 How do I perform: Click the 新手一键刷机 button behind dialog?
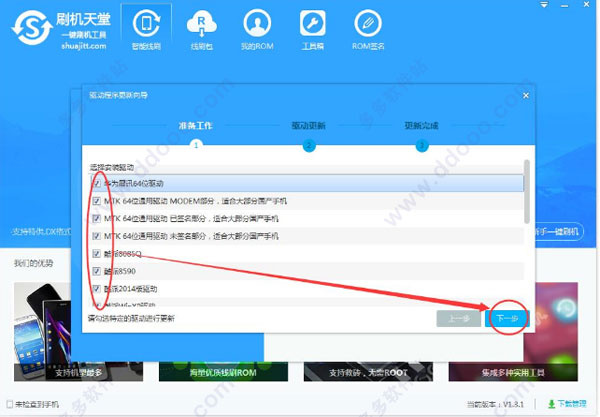pyautogui.click(x=559, y=232)
